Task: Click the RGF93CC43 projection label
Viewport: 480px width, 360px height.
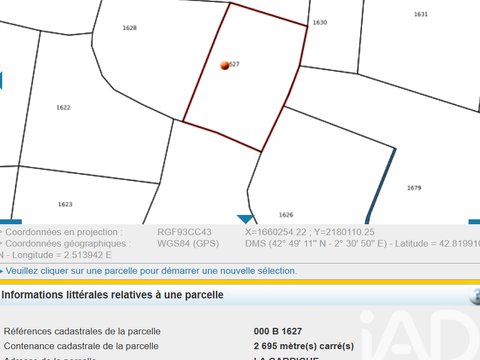Action: pyautogui.click(x=184, y=232)
